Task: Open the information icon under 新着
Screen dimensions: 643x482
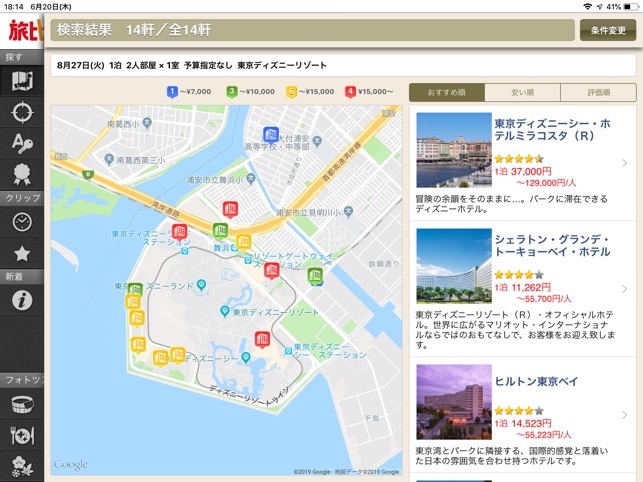Action: [x=22, y=300]
